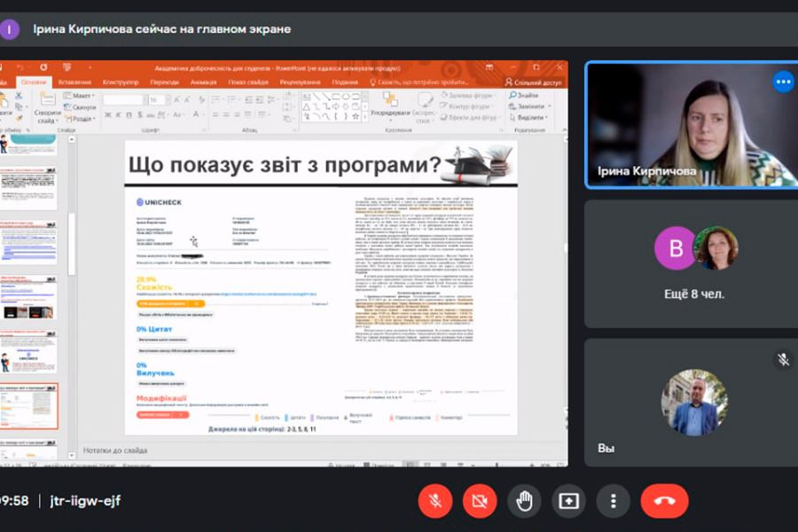Click the purple B participant avatar

pyautogui.click(x=675, y=248)
